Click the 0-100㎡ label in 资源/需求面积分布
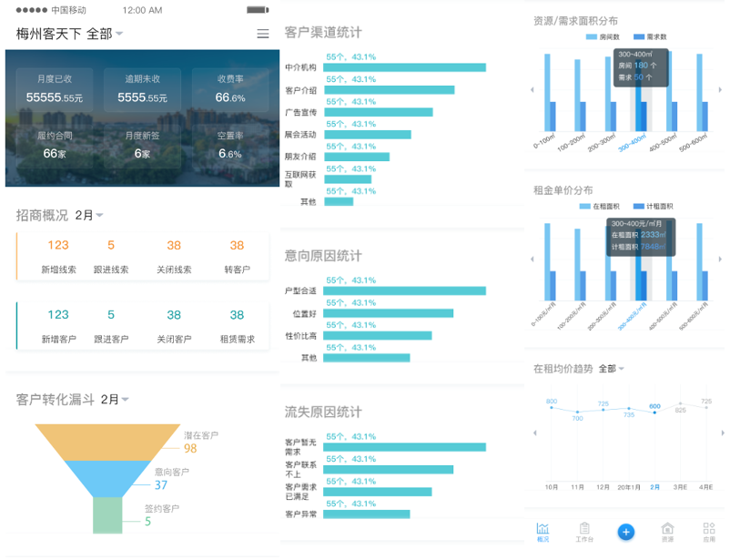This screenshot has height=560, width=730. pos(544,141)
